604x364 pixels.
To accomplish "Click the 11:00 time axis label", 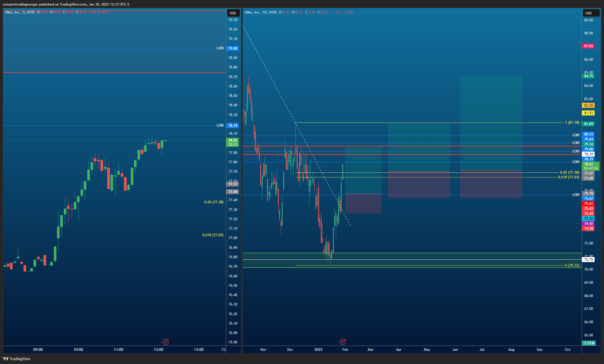I will click(x=118, y=350).
